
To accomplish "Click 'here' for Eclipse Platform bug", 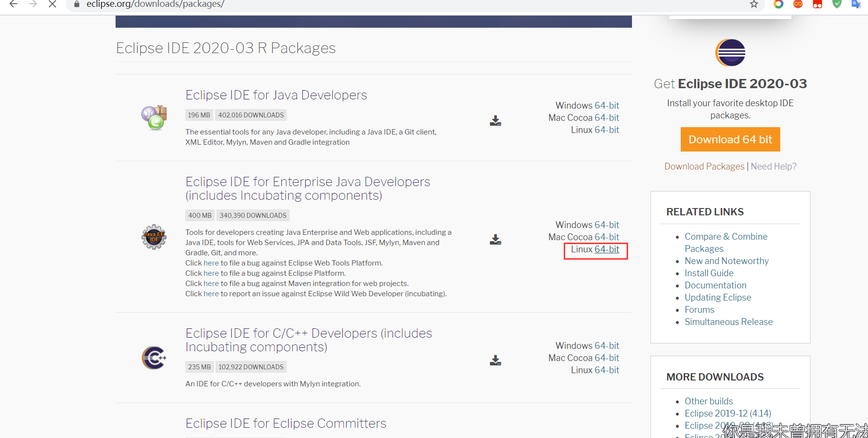I will [211, 273].
